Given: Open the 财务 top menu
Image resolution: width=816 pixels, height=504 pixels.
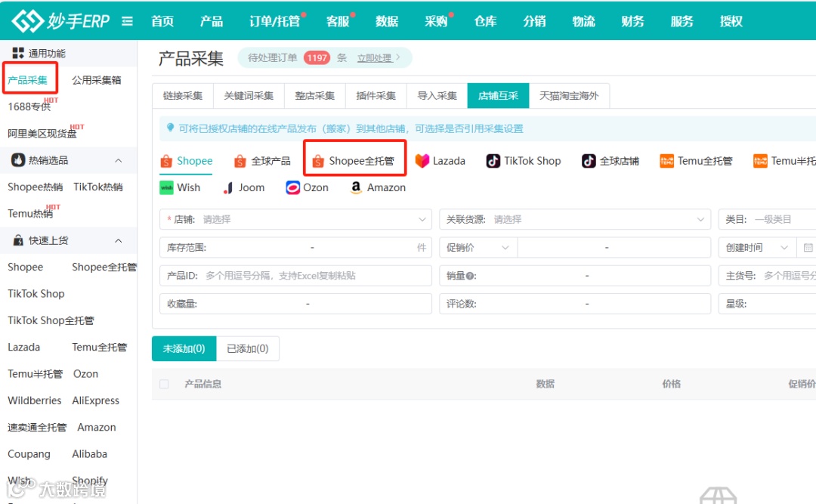Looking at the screenshot, I should pyautogui.click(x=632, y=21).
